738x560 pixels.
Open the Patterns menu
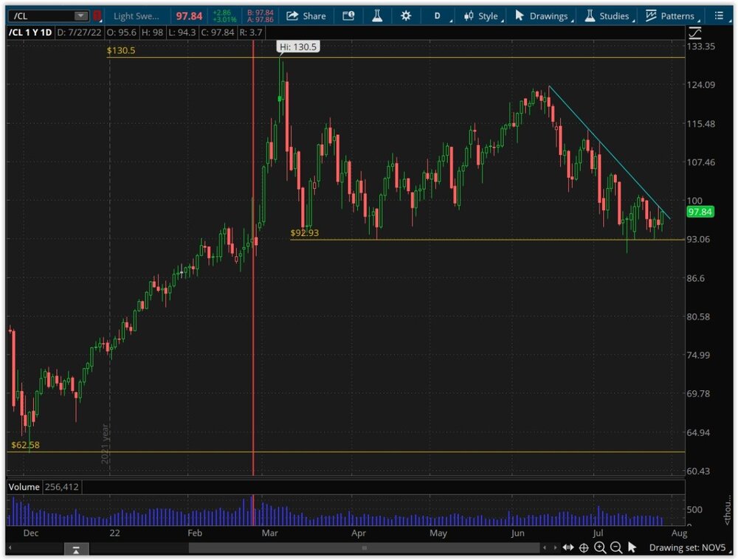coord(670,15)
